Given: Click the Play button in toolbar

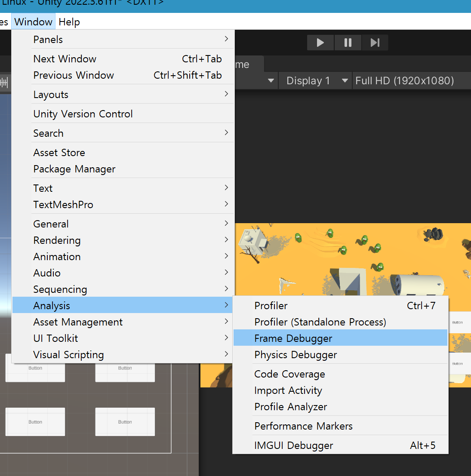Looking at the screenshot, I should pos(320,43).
